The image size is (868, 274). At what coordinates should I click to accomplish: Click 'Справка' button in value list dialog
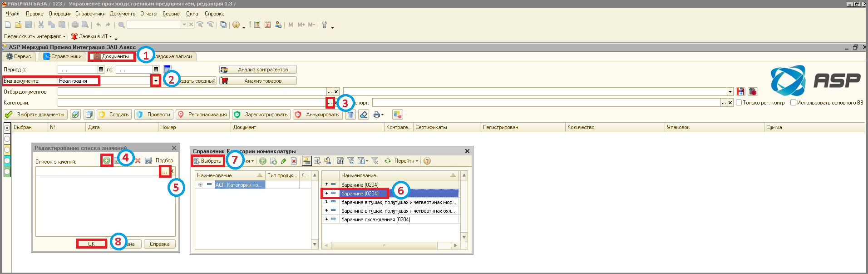click(160, 244)
